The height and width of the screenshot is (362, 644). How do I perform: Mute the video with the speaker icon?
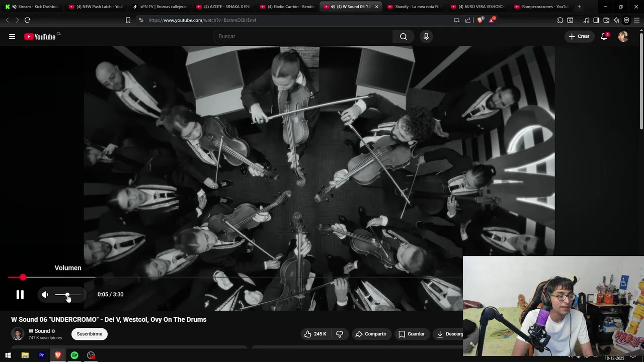coord(45,295)
